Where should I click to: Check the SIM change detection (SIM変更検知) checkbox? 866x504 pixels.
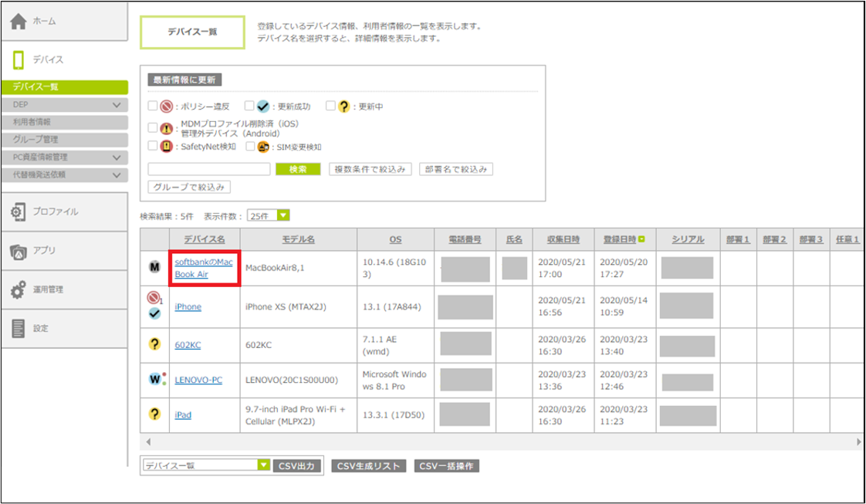251,146
